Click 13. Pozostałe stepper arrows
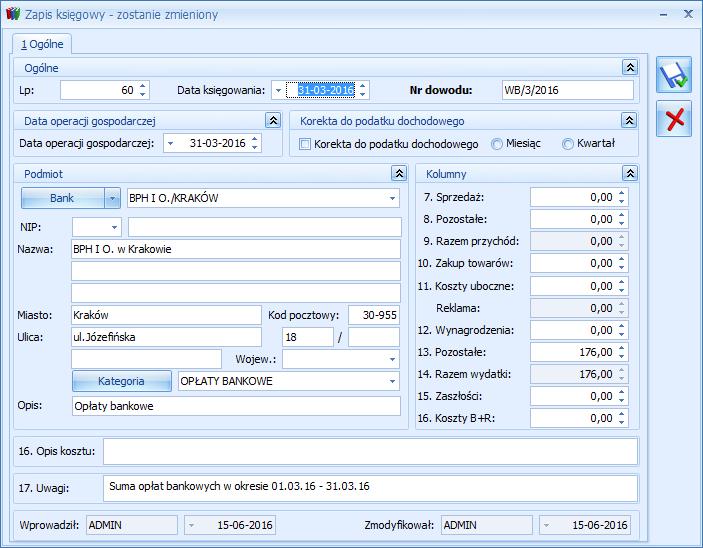This screenshot has height=548, width=703. click(621, 352)
